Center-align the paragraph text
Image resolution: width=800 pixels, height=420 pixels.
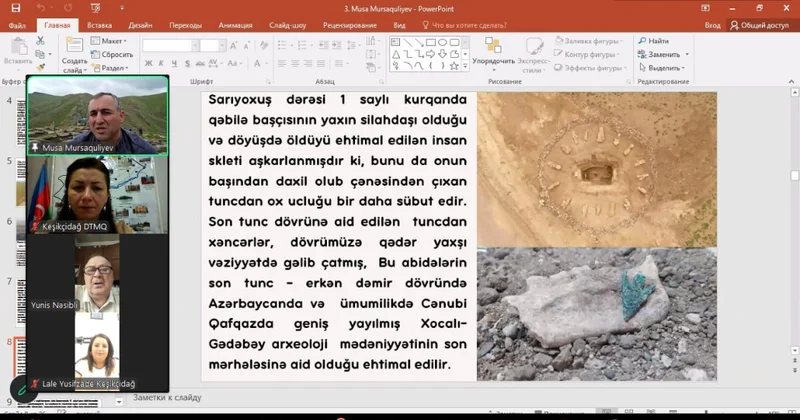click(295, 64)
